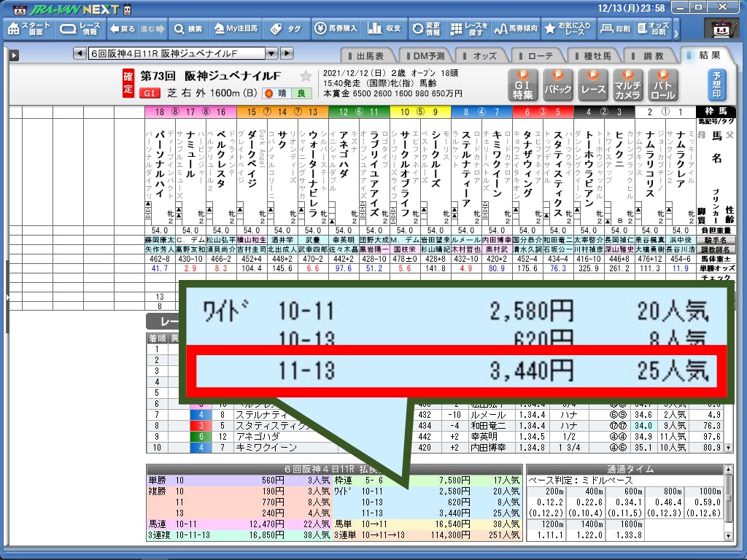Click the 印刷 print icon
The height and width of the screenshot is (560, 747).
point(615,29)
